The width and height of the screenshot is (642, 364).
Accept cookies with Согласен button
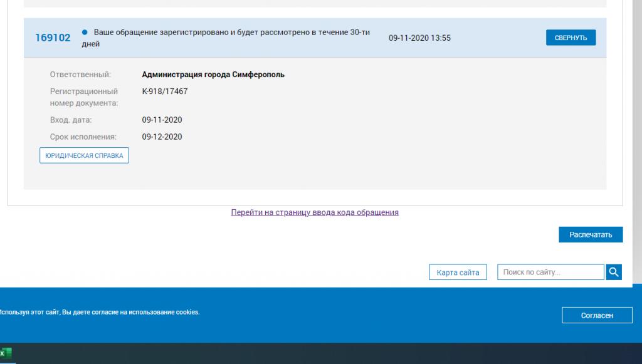click(597, 315)
